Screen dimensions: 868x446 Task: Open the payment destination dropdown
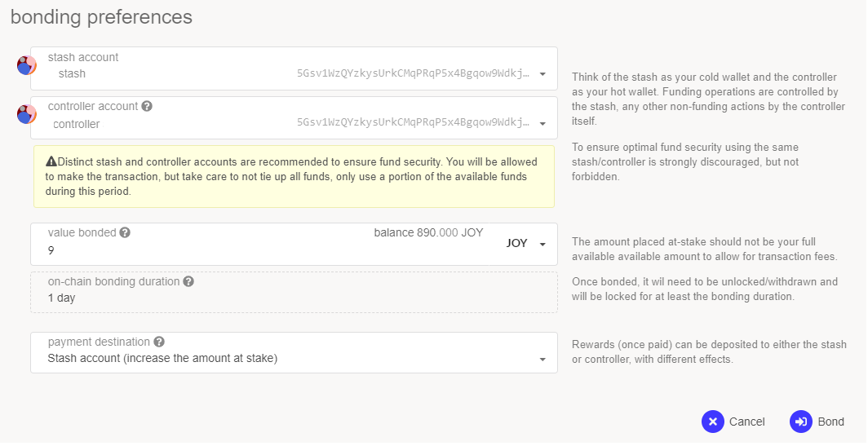point(542,360)
